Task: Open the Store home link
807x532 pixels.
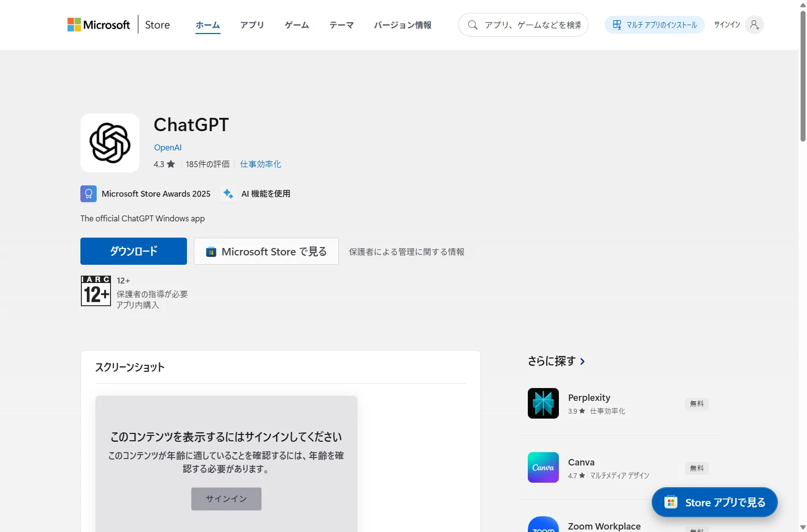Action: (157, 25)
